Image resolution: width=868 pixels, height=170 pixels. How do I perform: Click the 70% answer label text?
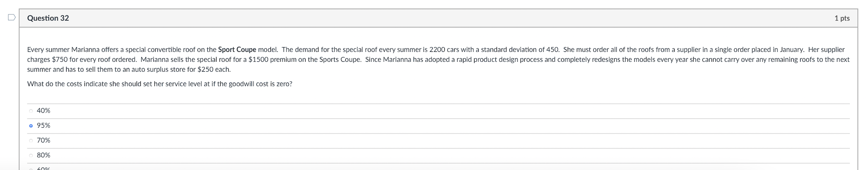pos(43,141)
